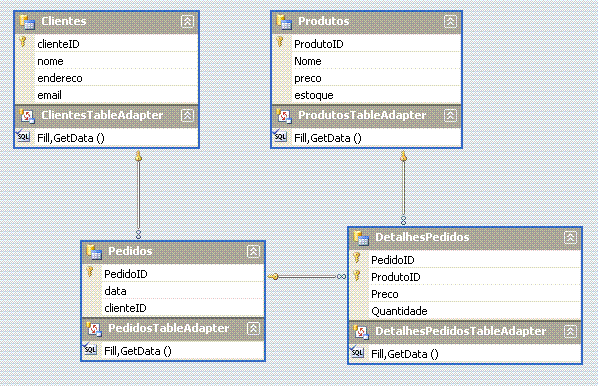Collapse the Clientes table columns
Viewport: 598px width, 386px height.
point(187,21)
